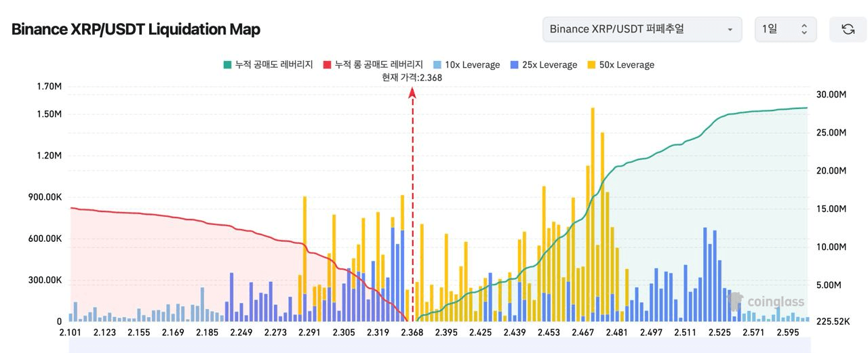Select the tallest yellow bar near 2.467
Image resolution: width=868 pixels, height=353 pixels.
point(593,203)
